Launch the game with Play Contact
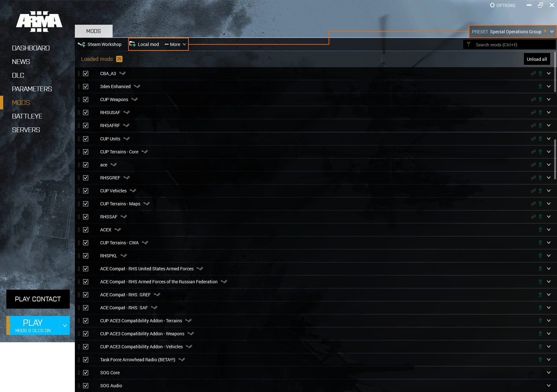This screenshot has height=392, width=557. coord(38,299)
